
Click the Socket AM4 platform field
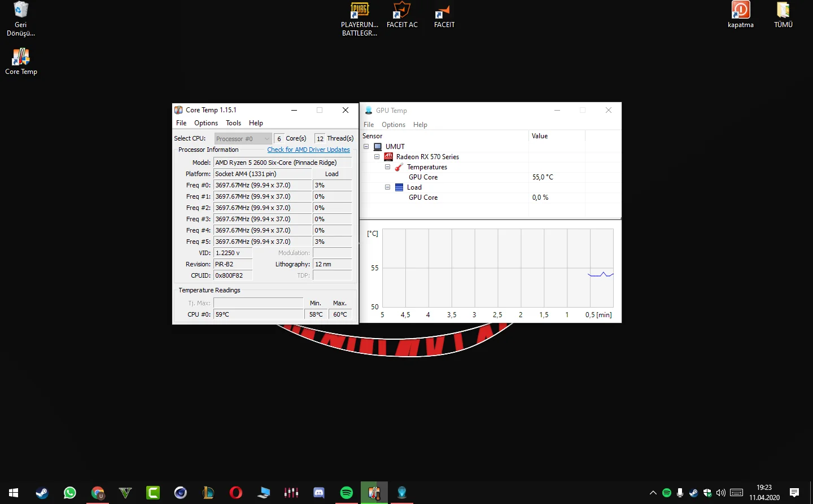[x=263, y=174]
